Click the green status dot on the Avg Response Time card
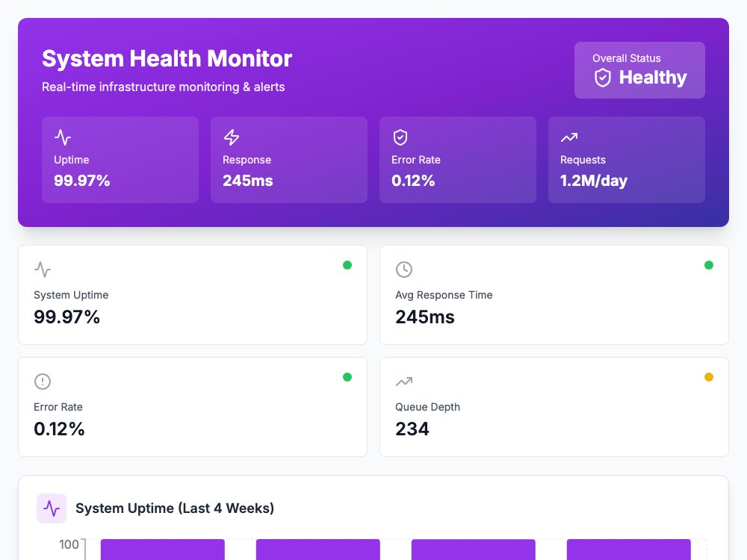 click(709, 265)
